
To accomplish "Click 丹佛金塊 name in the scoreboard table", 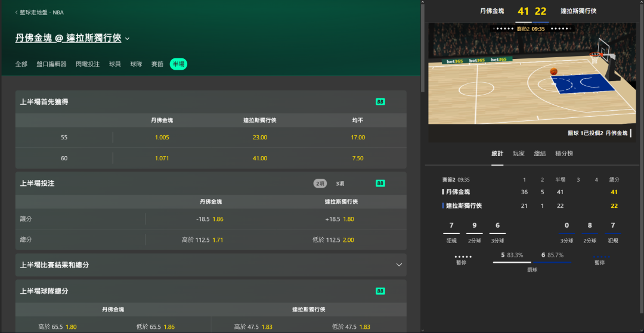I will tap(458, 192).
